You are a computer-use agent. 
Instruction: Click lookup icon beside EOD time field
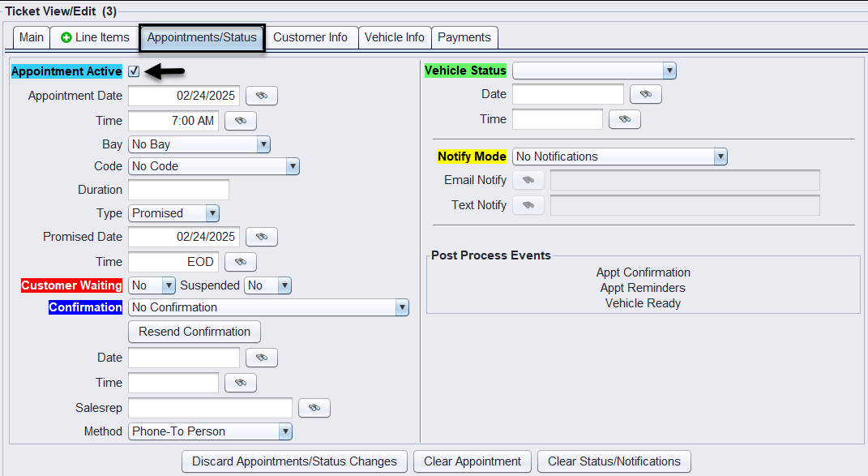tap(240, 262)
